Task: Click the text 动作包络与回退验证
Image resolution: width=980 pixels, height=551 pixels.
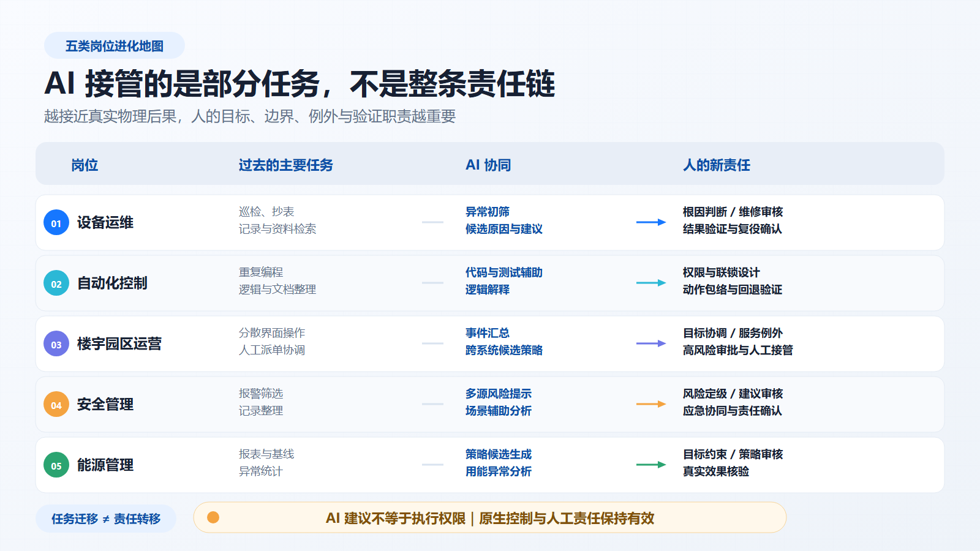Action: 733,289
